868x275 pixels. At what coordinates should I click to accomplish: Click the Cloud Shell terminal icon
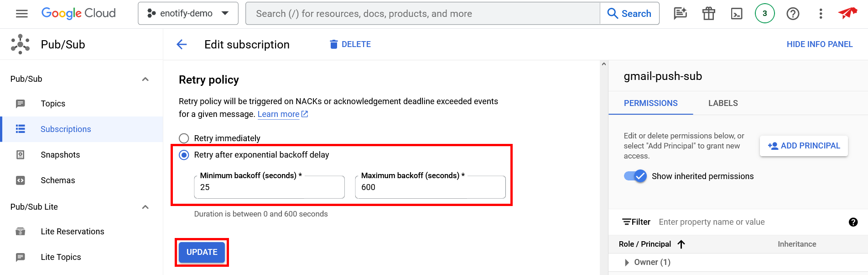(x=737, y=14)
